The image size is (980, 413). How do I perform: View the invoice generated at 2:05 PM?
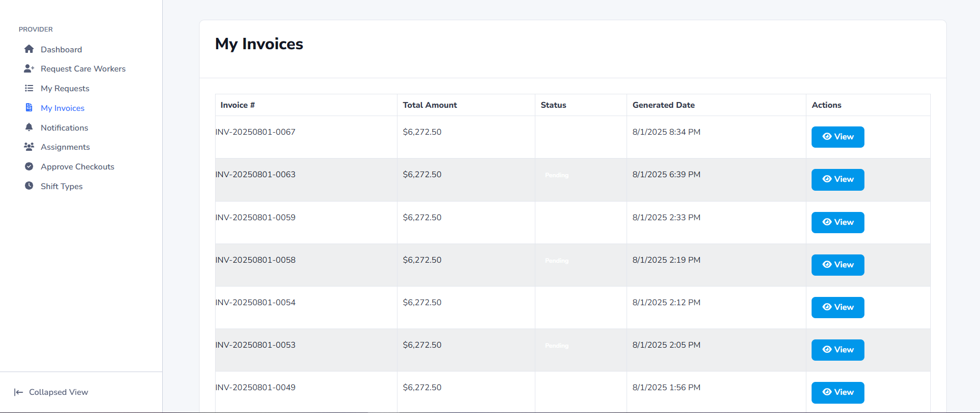(x=837, y=350)
